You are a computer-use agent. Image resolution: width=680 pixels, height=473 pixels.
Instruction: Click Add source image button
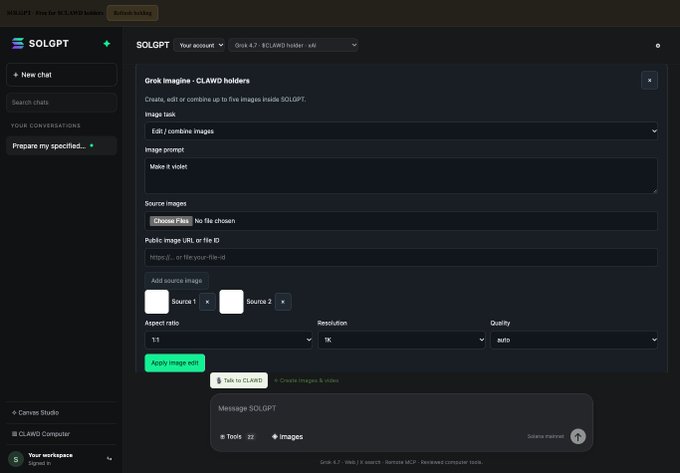[x=177, y=281]
